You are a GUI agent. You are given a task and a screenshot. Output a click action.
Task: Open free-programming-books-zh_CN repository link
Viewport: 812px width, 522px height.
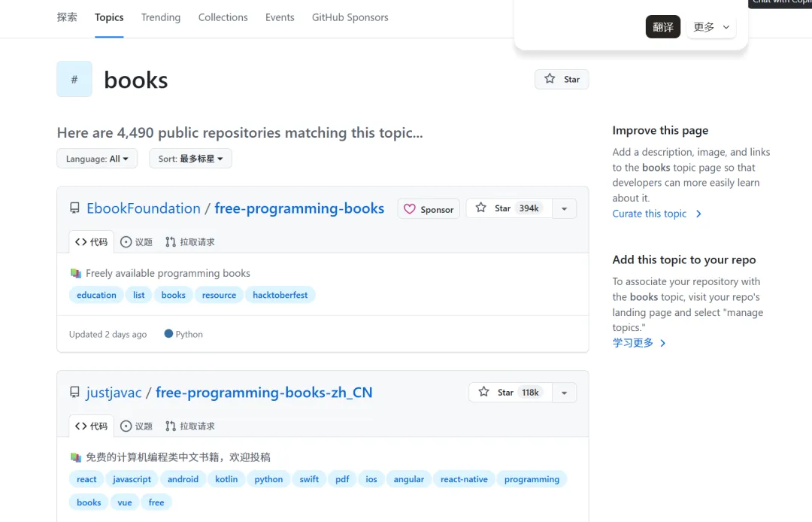(264, 393)
